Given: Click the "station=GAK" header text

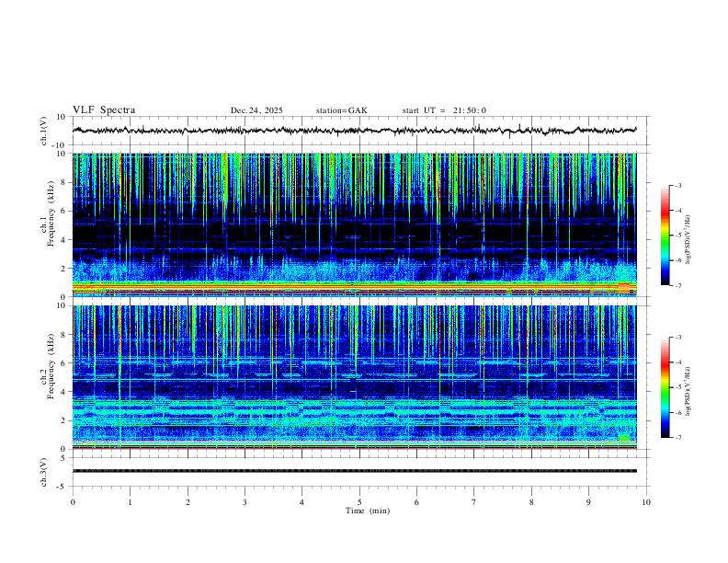Looking at the screenshot, I should pyautogui.click(x=341, y=110).
